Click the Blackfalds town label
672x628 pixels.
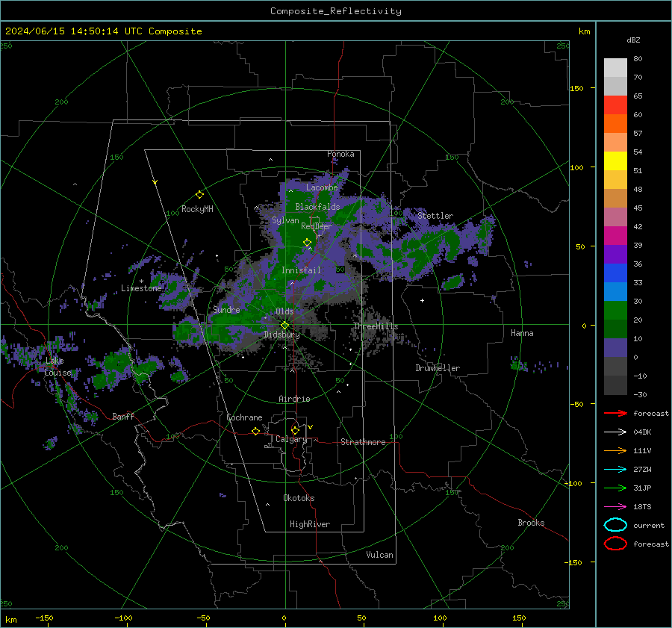click(x=317, y=207)
